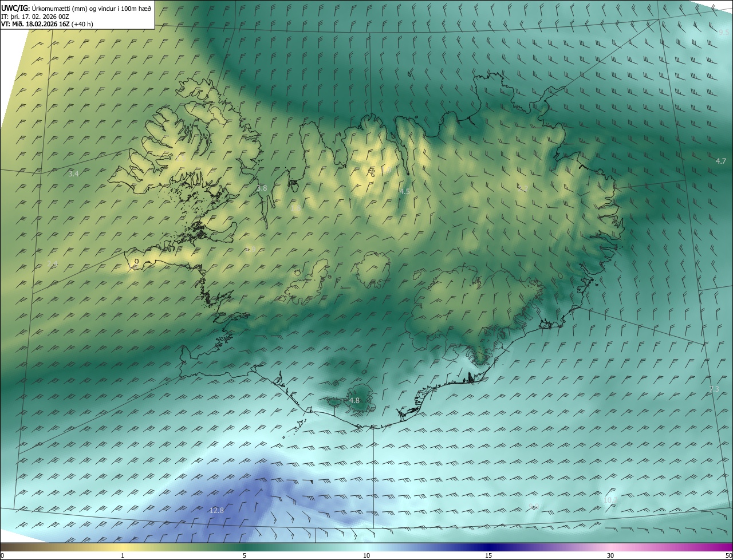
Task: Click the initial time line "IT: þri. 17. 02. 2026 00Z"
Action: click(x=36, y=17)
